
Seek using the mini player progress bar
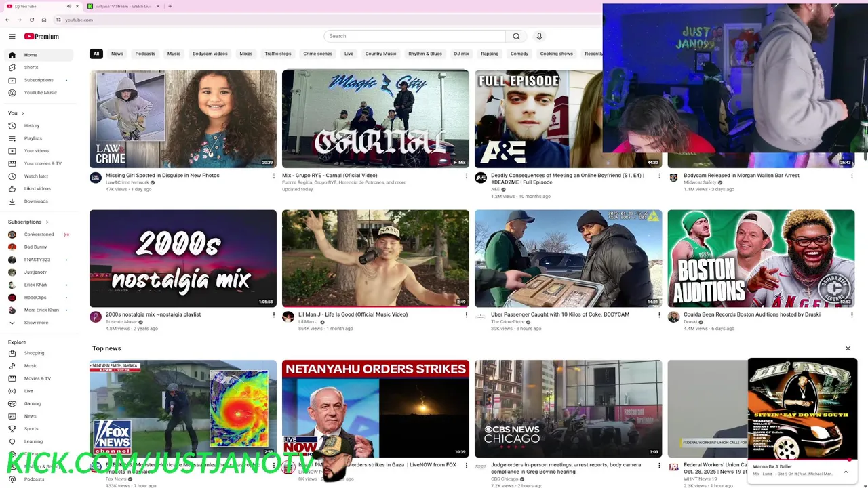[802, 460]
